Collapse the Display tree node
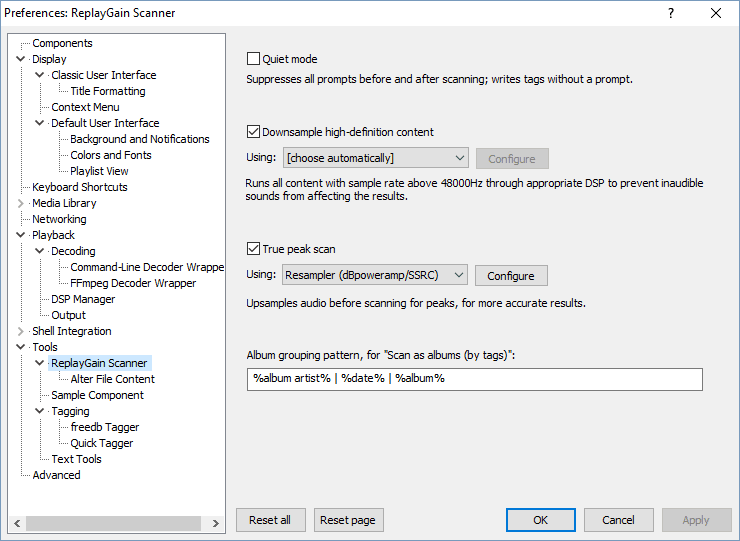This screenshot has width=740, height=541. coord(21,59)
